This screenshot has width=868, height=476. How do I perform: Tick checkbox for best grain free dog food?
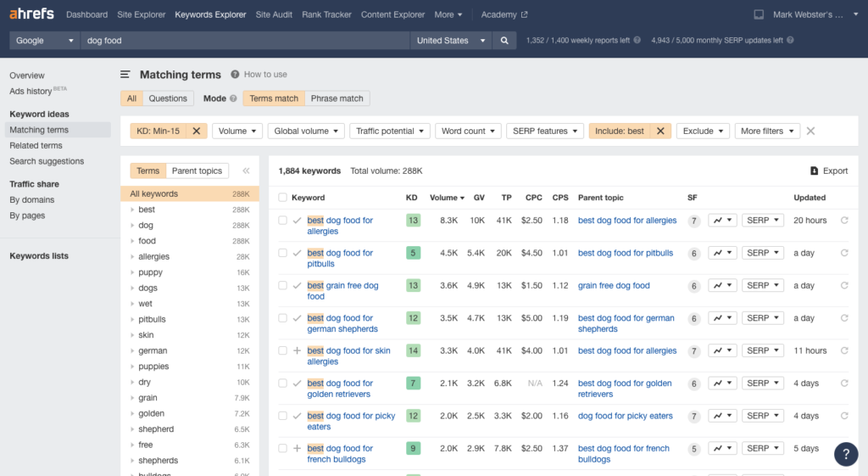pos(283,286)
